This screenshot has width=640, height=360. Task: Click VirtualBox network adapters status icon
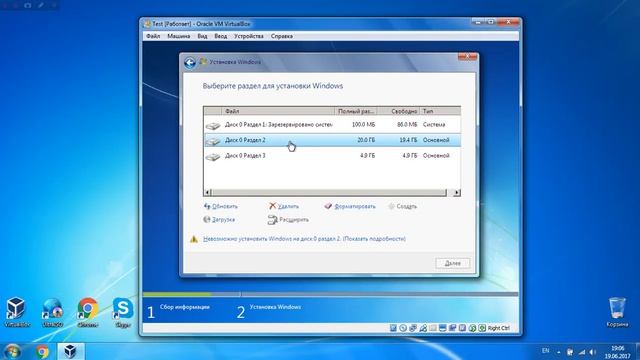(x=413, y=328)
